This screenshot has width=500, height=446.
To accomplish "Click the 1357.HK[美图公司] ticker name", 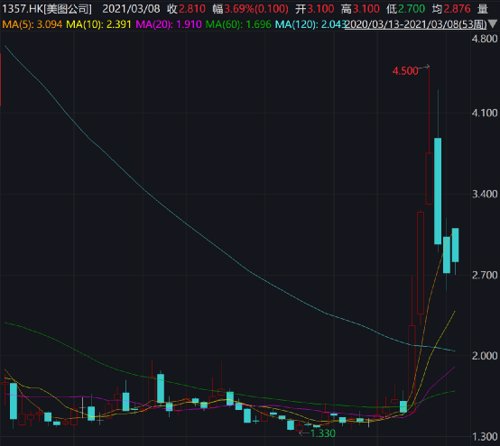I will (46, 9).
